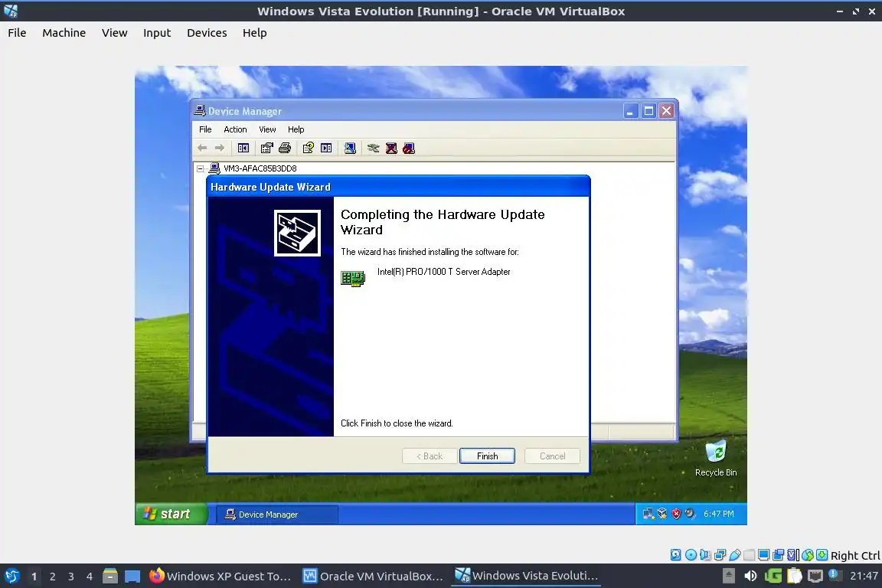The image size is (882, 588).
Task: Click the Disable device toolbar icon
Action: [409, 148]
